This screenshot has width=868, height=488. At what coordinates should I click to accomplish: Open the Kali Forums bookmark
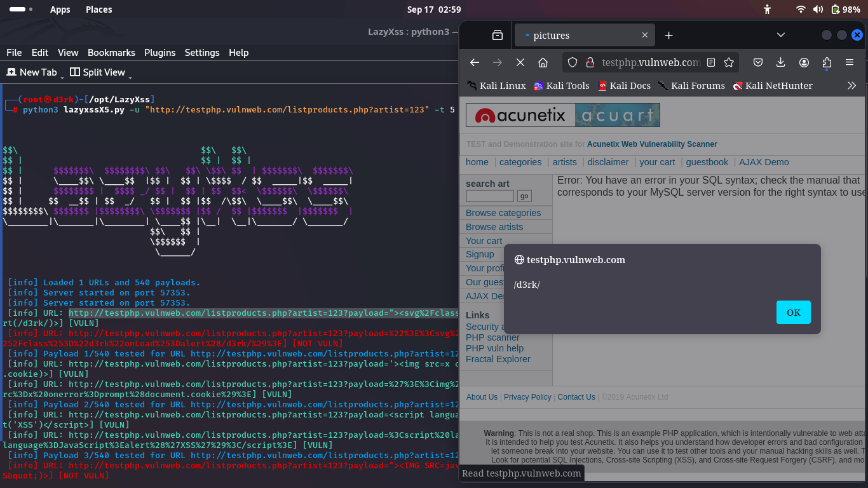tap(691, 85)
